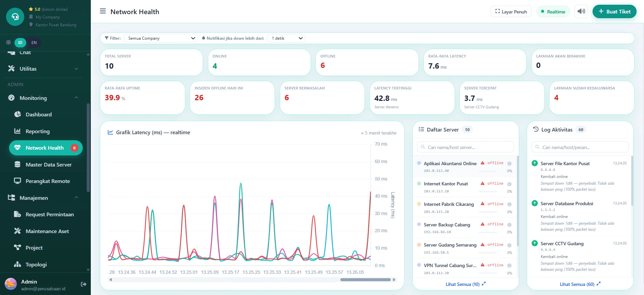
Task: Select VPN Tunnel Cabang Sur... row
Action: pos(464,268)
